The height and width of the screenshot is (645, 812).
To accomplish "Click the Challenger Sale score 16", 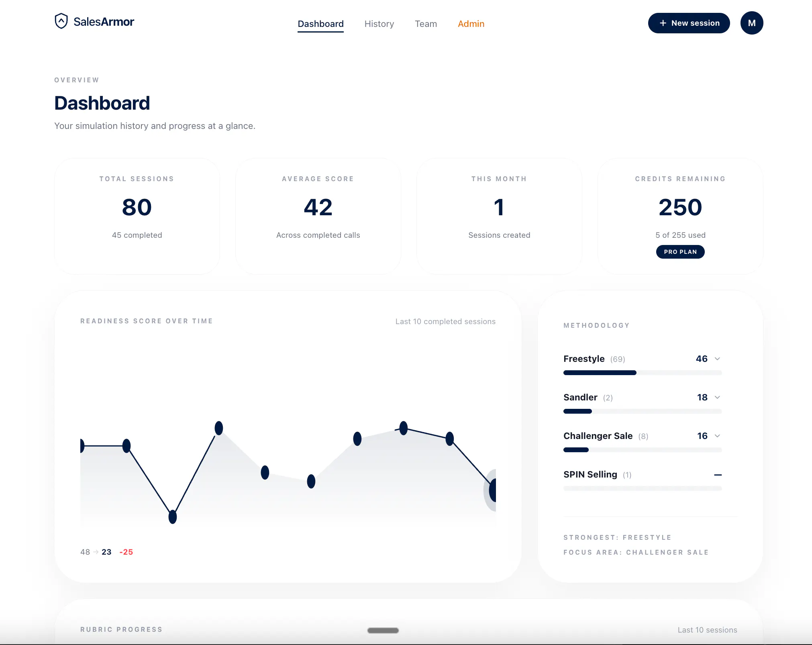I will pos(702,436).
